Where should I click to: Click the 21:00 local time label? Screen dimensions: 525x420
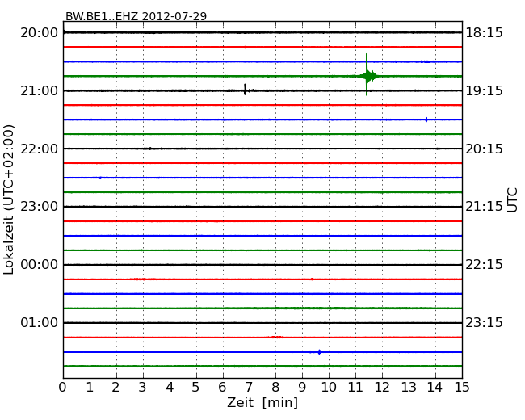40,90
